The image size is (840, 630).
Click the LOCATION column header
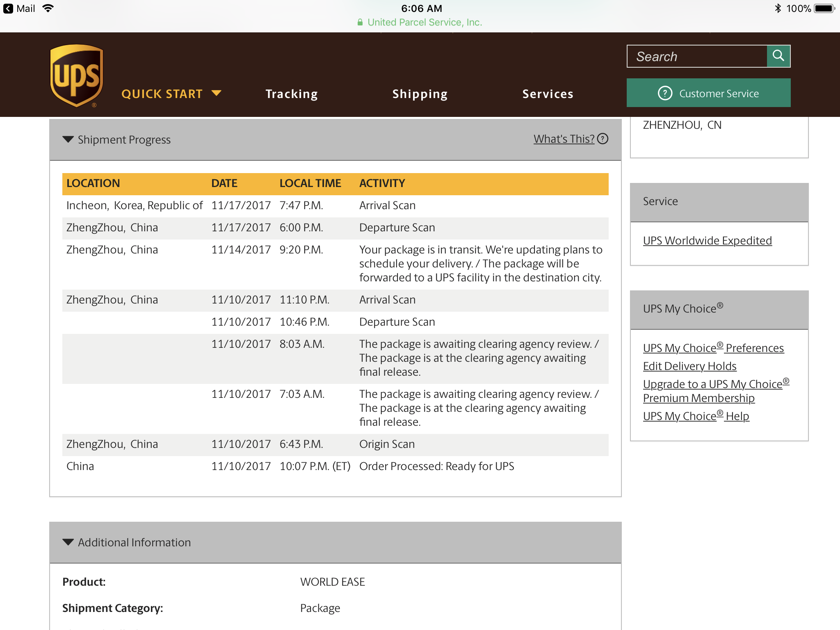(93, 183)
